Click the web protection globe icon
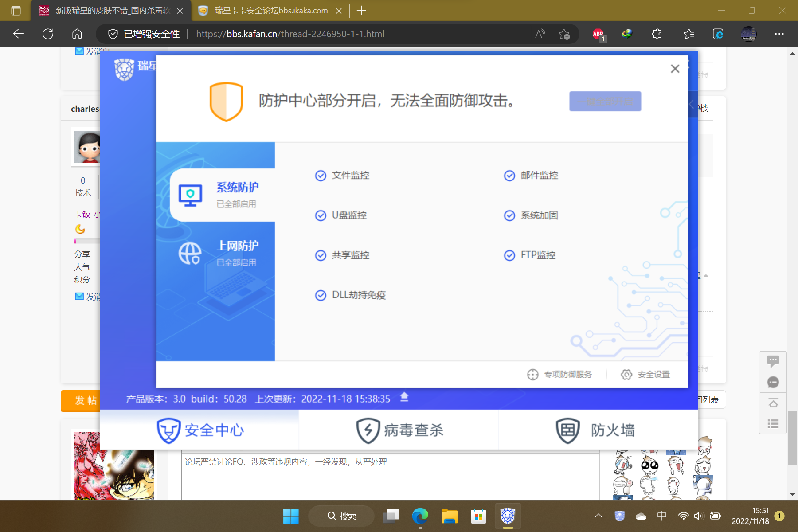The width and height of the screenshot is (798, 532). pyautogui.click(x=190, y=253)
